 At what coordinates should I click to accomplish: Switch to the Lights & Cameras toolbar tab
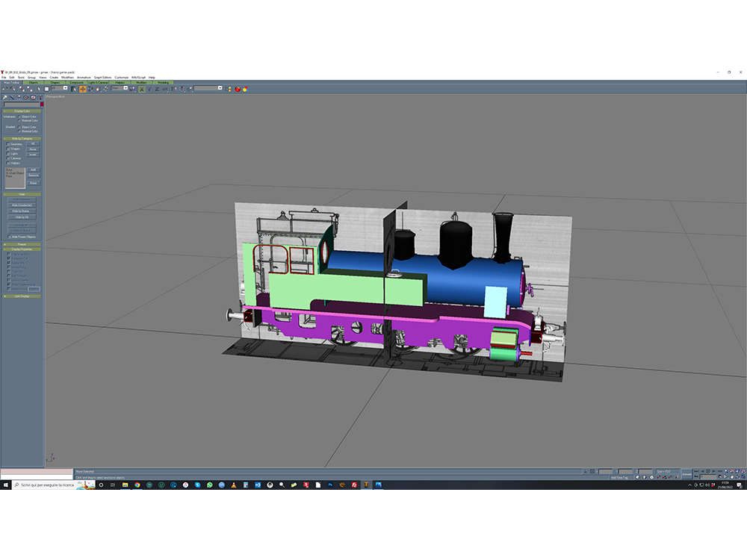(98, 82)
